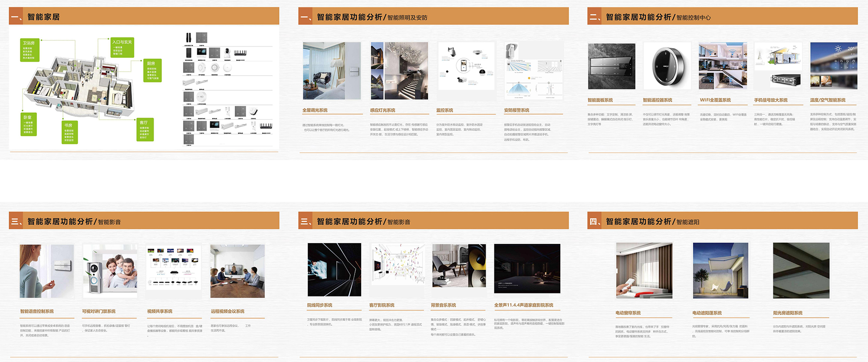Click the 智能语音控制系统 heading

(37, 311)
